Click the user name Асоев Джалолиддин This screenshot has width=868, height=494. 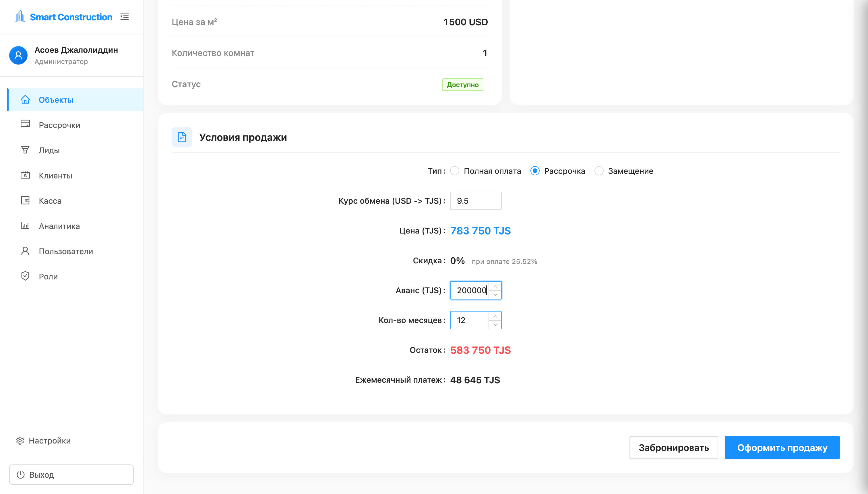(x=76, y=50)
